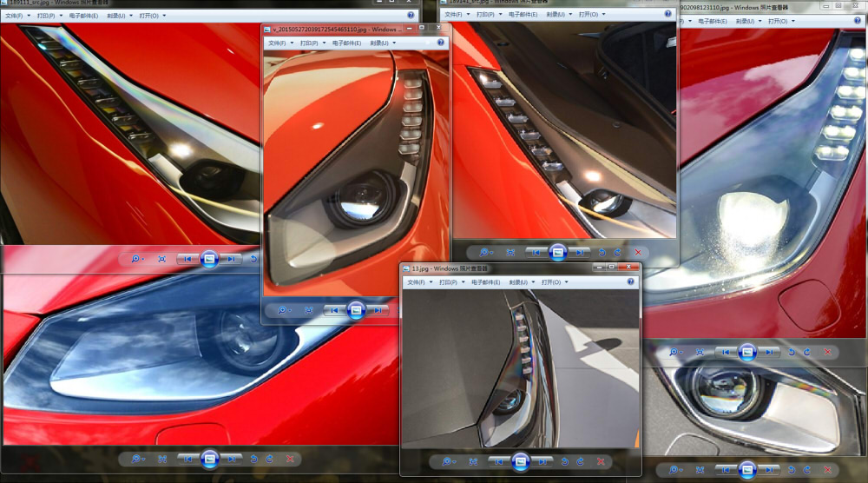Open zoom control in v_2015052720391 window

(284, 310)
